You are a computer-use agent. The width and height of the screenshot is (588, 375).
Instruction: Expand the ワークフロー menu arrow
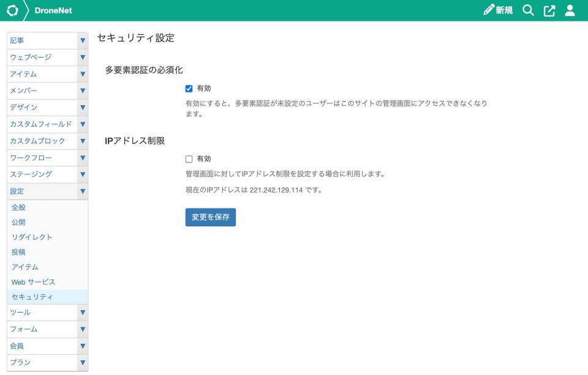pyautogui.click(x=83, y=158)
